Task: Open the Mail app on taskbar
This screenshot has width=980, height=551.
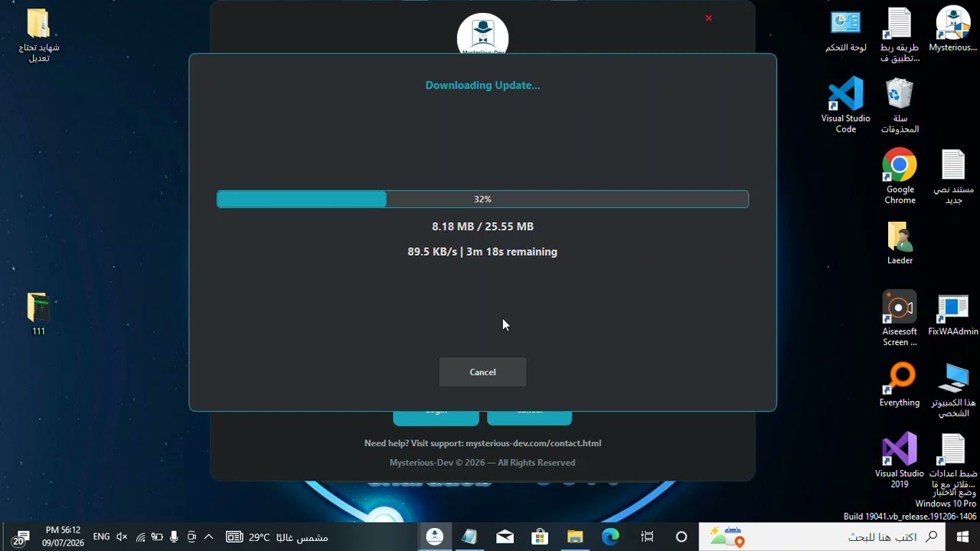Action: 505,537
